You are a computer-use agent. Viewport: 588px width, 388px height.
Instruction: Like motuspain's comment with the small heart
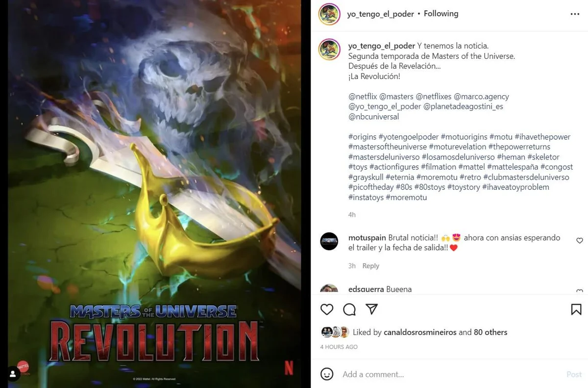[x=580, y=241]
